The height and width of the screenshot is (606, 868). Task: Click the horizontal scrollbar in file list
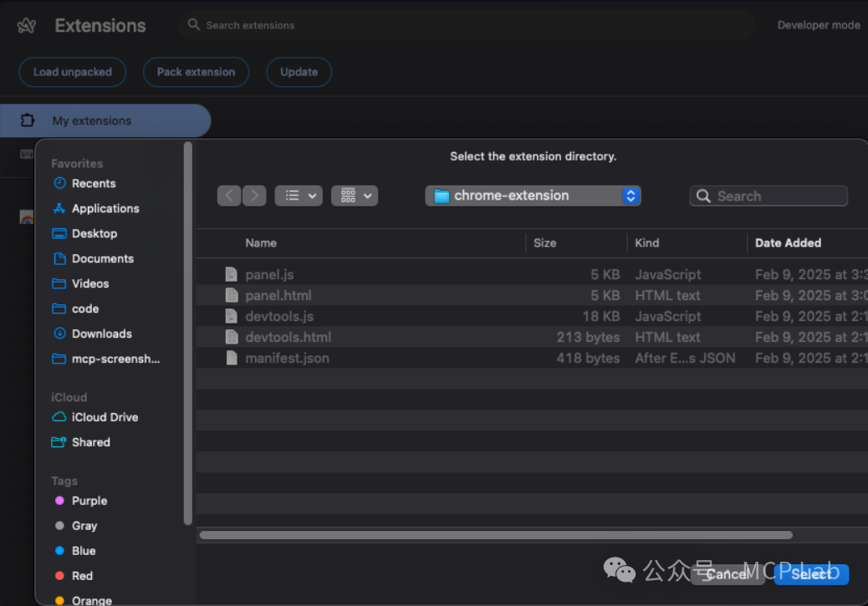(496, 535)
